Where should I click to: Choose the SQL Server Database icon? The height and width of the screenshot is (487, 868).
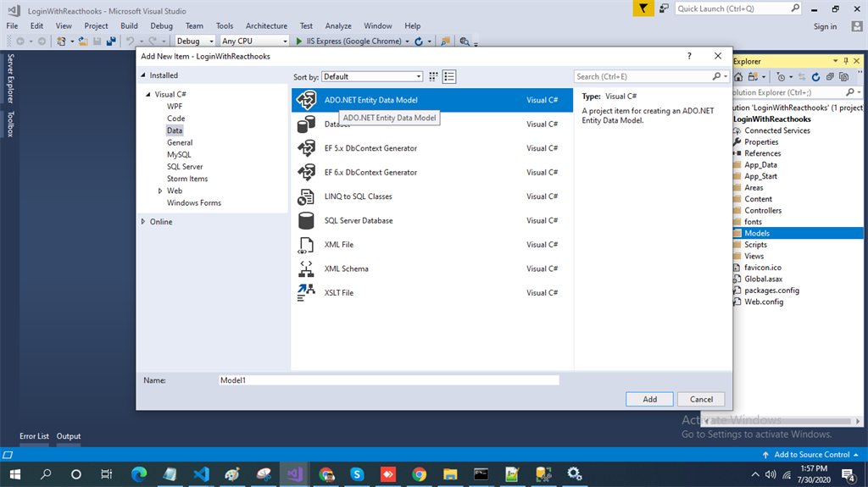click(x=306, y=220)
